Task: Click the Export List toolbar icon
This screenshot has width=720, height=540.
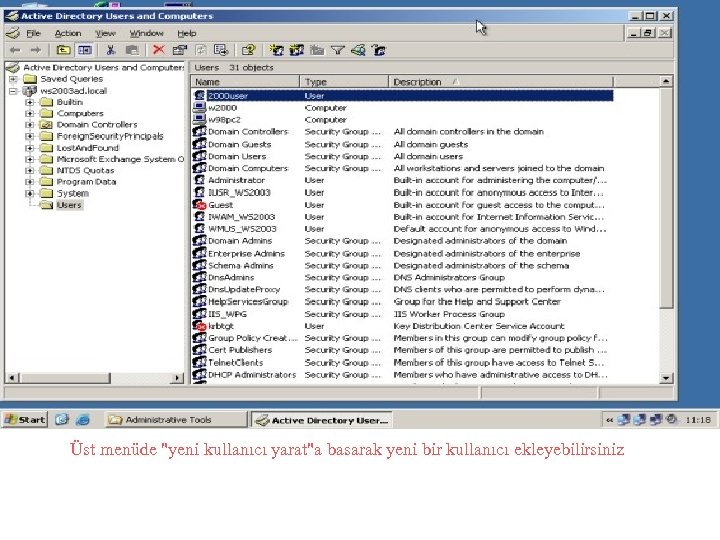Action: 221,50
